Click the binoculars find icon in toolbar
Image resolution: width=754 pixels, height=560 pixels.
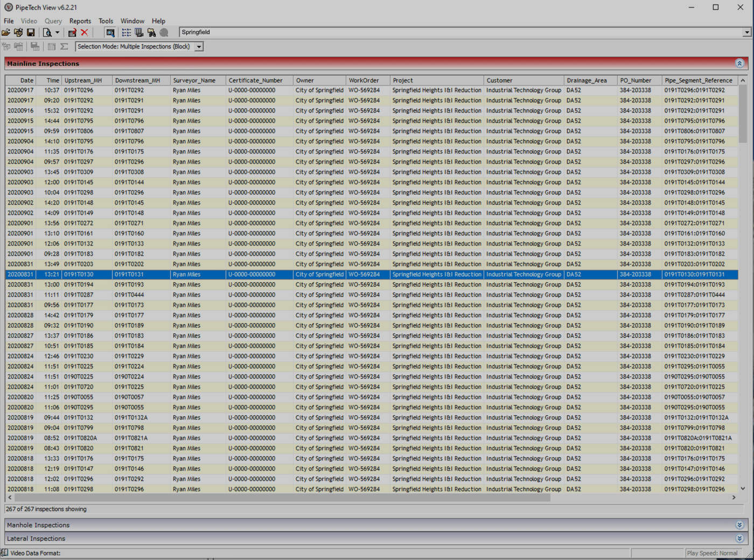point(152,33)
